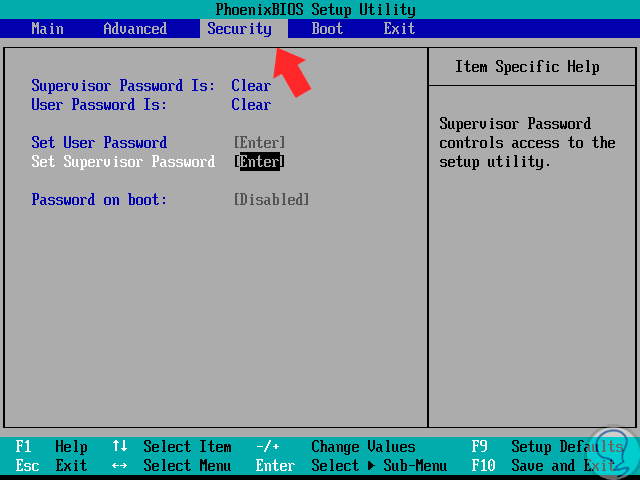
Task: Click the F9 Setup Defaults hint
Action: [x=548, y=447]
